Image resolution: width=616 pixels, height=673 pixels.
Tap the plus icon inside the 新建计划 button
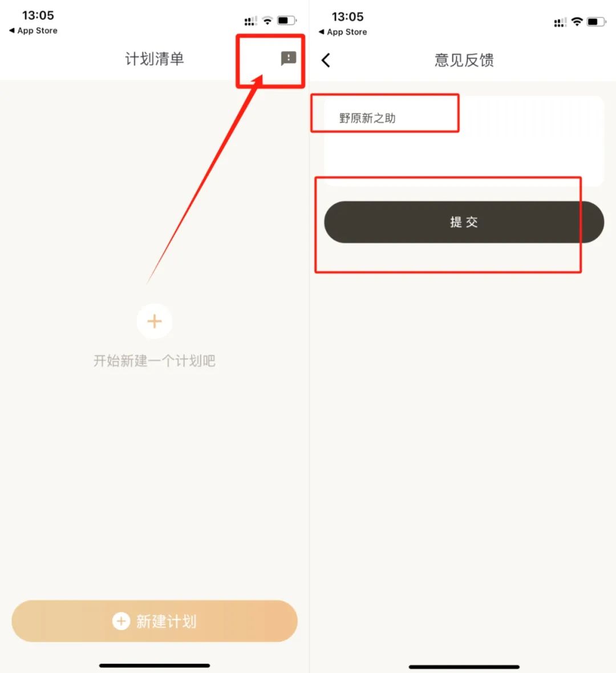(121, 621)
